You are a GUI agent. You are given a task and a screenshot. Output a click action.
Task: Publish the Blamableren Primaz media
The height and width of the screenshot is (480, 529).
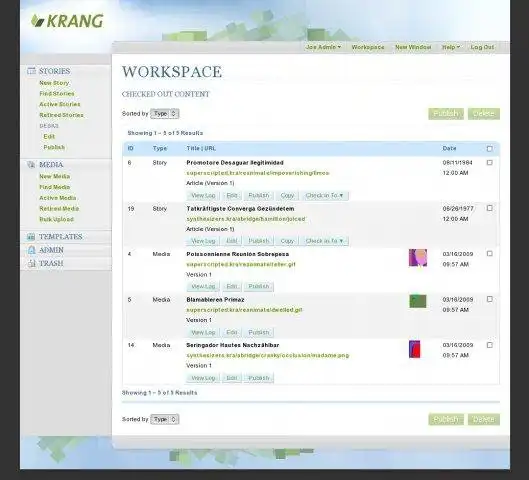click(259, 333)
